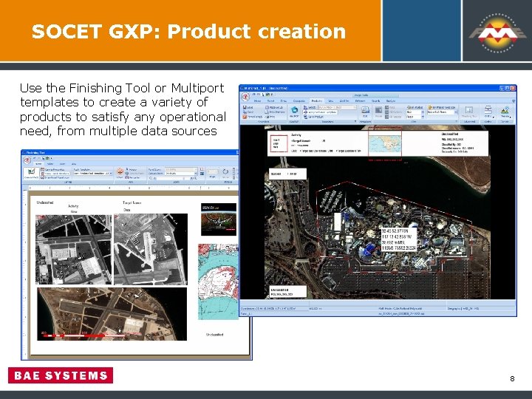
Task: Open the canvas zoom percentage combo box
Action: (x=181, y=174)
